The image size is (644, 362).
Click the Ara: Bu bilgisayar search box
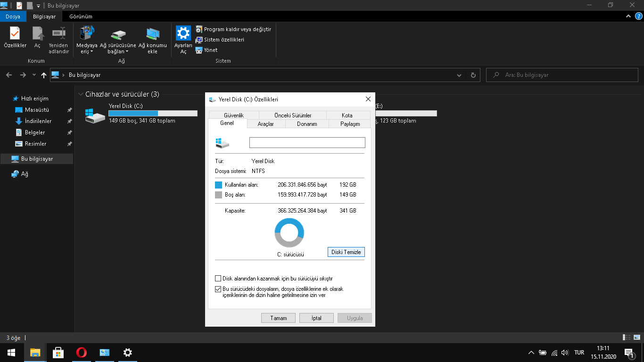tap(562, 75)
